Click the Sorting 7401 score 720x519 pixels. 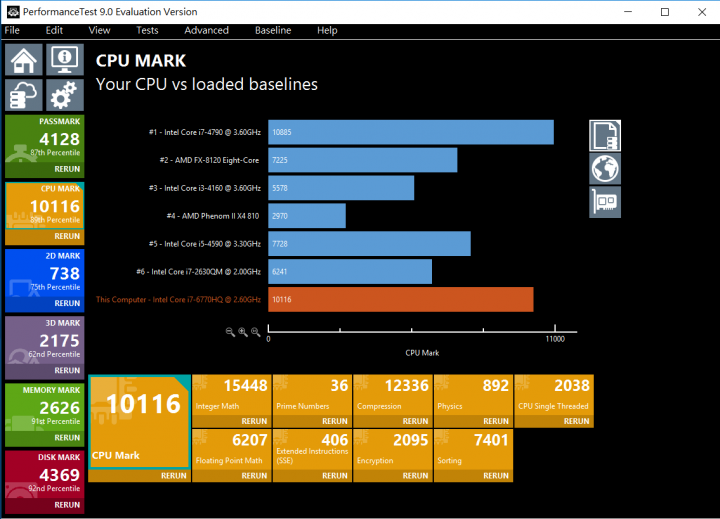click(491, 440)
